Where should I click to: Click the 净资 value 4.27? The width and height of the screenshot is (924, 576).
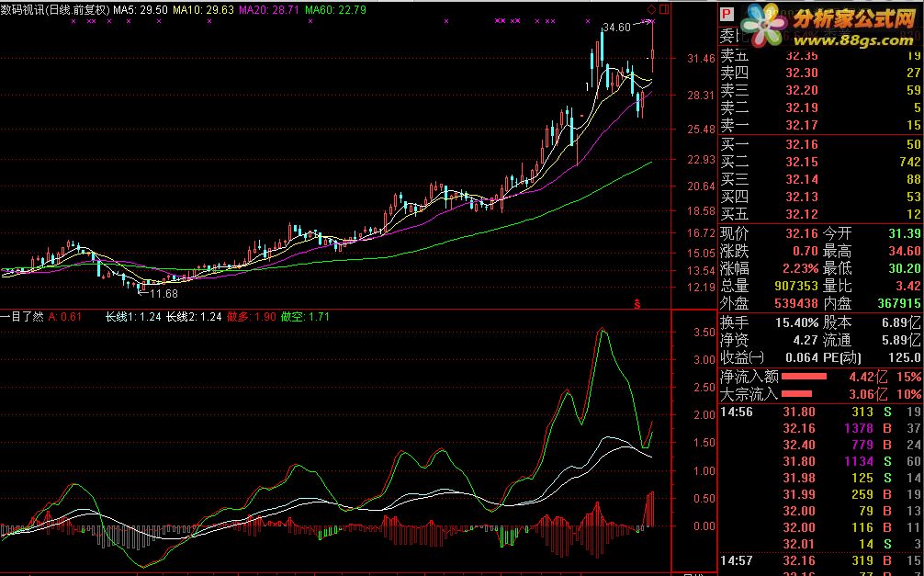805,340
